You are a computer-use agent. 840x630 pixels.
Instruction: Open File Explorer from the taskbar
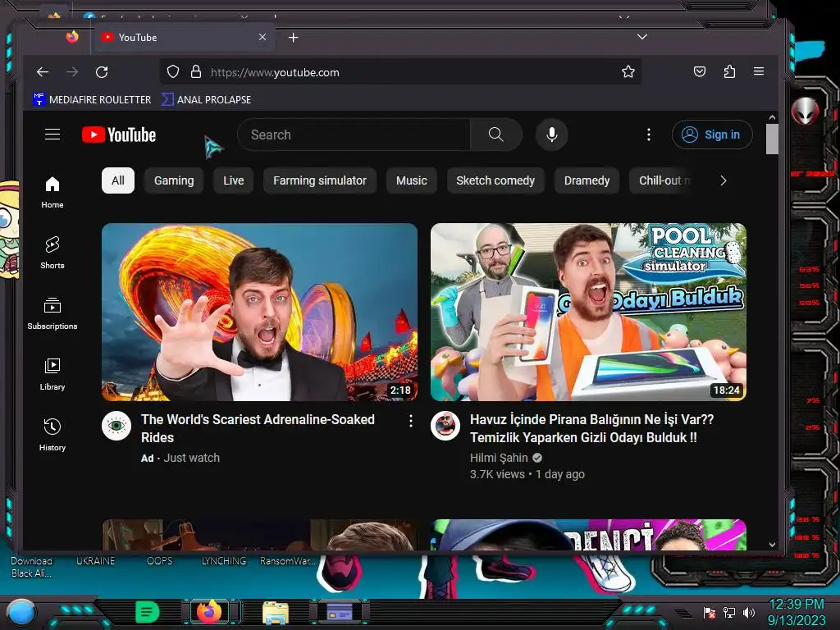276,612
